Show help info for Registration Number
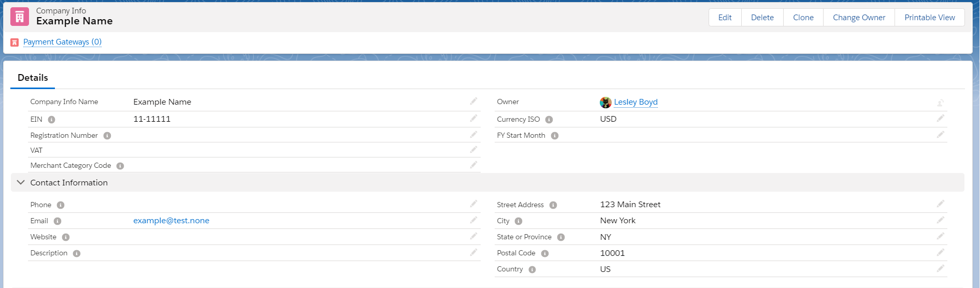The width and height of the screenshot is (980, 288). (107, 136)
